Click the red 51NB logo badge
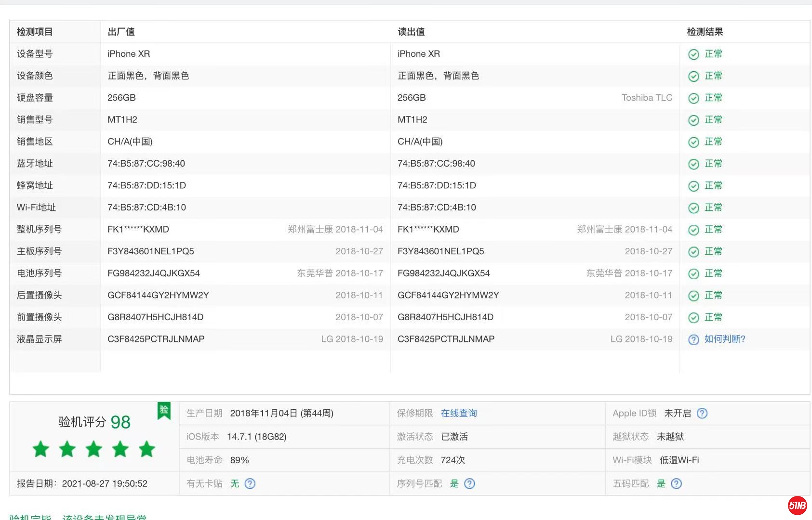Viewport: 812px width, 520px height. (x=797, y=506)
